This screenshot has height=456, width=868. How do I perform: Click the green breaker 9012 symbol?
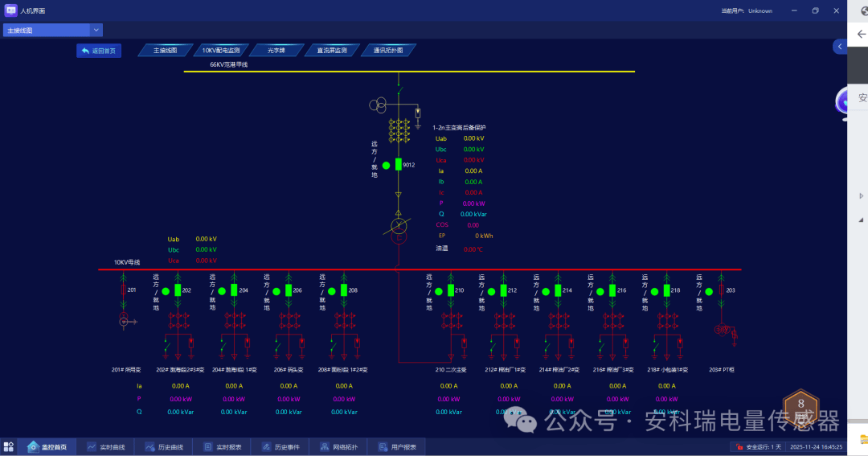[x=398, y=165]
